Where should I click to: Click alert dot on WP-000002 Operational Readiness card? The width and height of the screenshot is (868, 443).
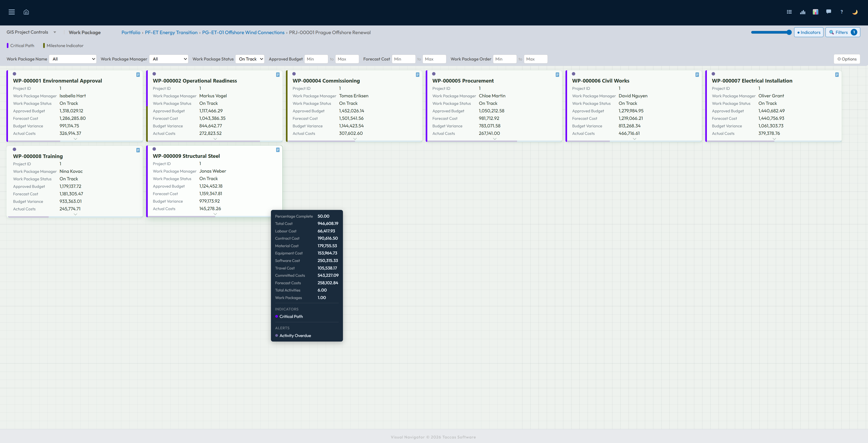point(154,74)
